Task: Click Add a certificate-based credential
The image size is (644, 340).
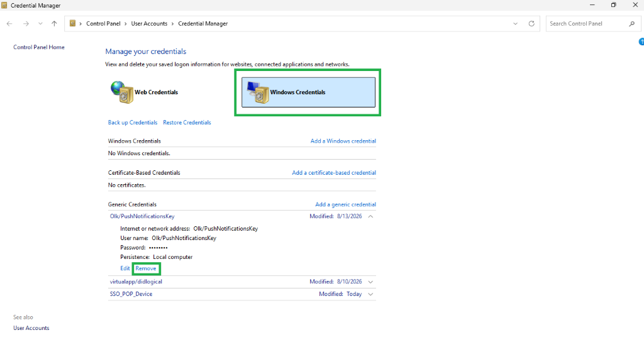Action: tap(334, 173)
